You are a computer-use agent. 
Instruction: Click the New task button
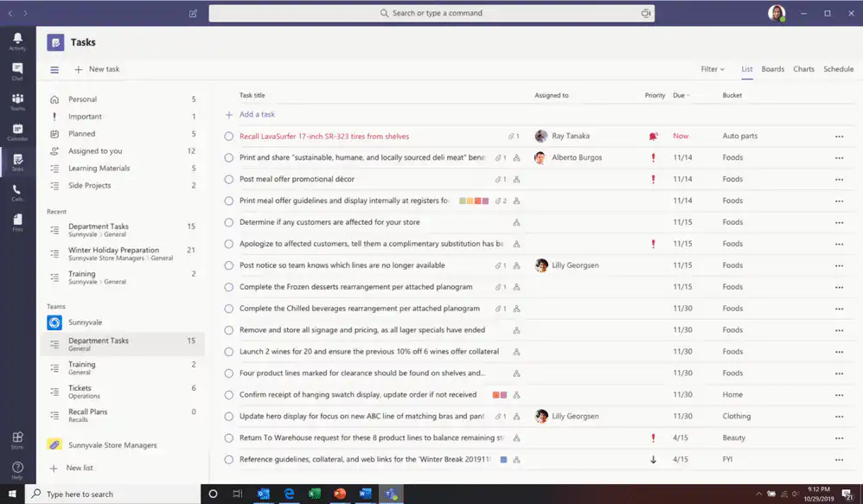(x=97, y=69)
